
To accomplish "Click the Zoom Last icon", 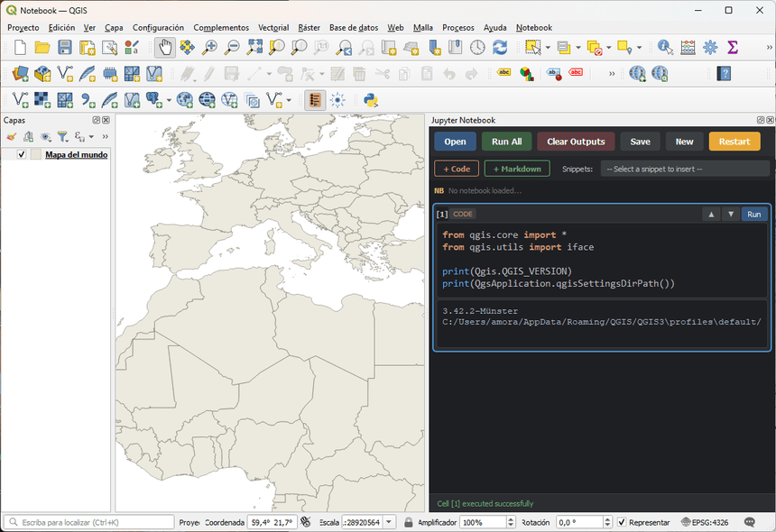I will tap(344, 48).
